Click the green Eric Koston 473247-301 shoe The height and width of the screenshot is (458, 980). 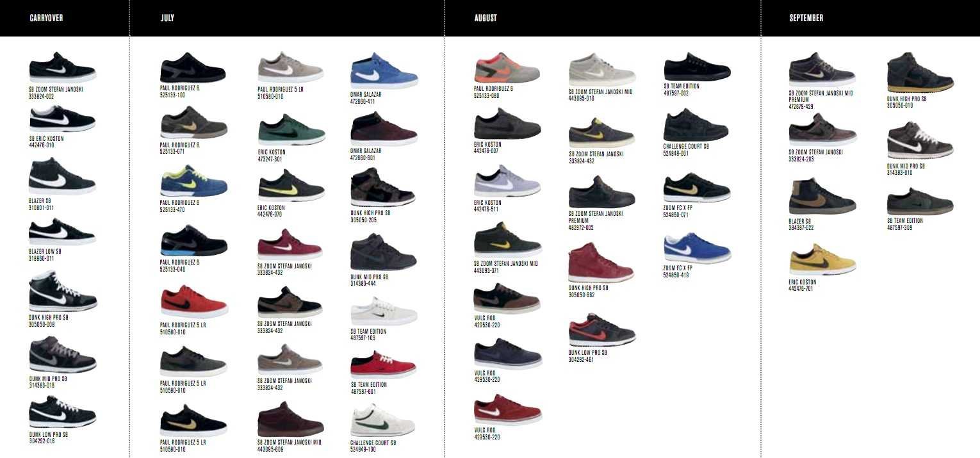[x=291, y=130]
